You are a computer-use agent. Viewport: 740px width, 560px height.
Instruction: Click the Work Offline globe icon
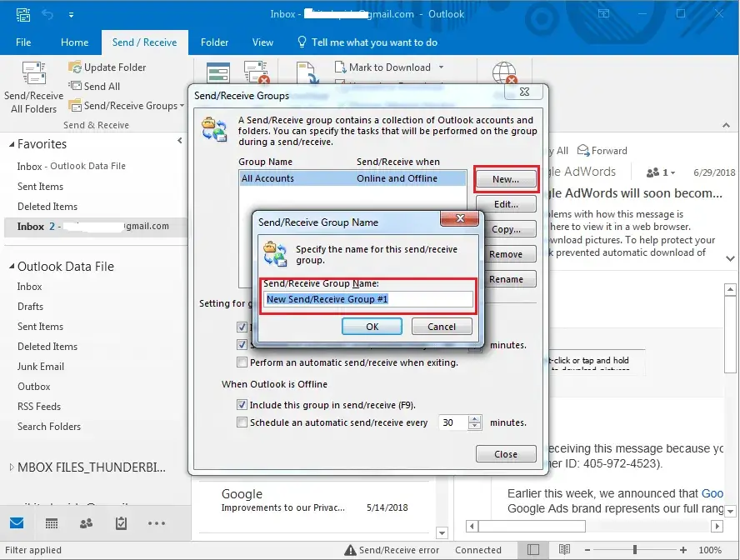504,73
